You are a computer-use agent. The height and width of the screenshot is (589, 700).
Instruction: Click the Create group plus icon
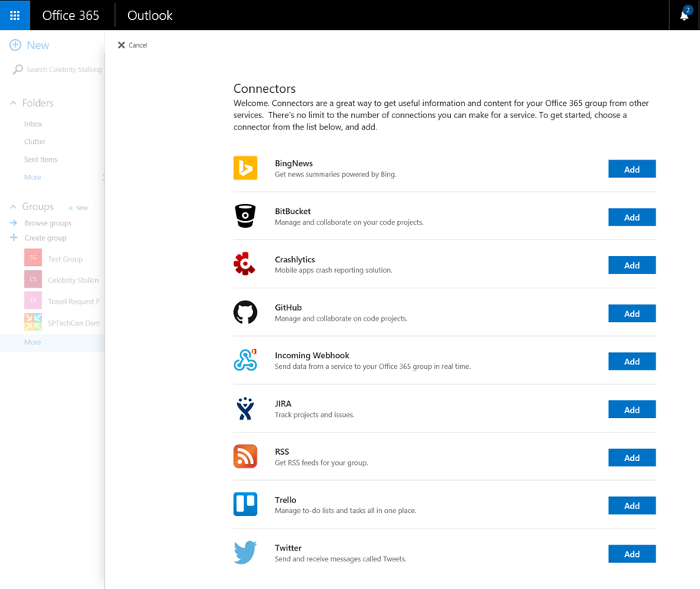(x=14, y=238)
